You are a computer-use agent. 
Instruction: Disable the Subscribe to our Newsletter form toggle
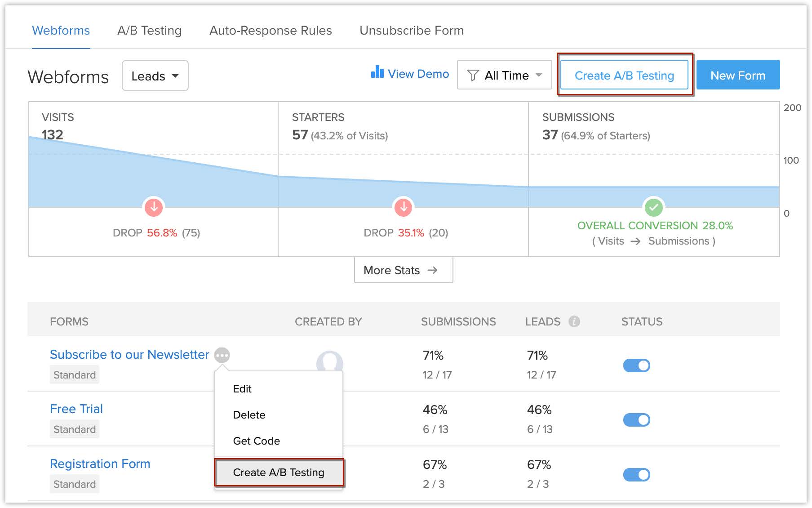(636, 365)
